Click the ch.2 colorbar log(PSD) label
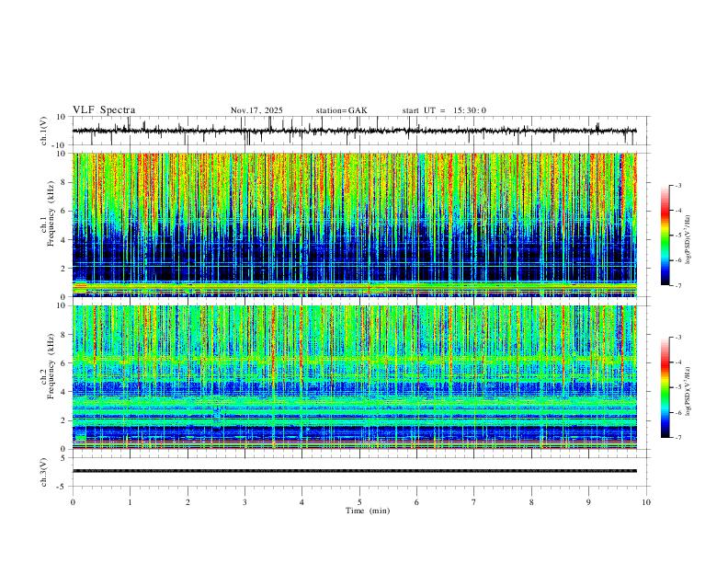Viewport: 728px width, 563px height. click(688, 392)
